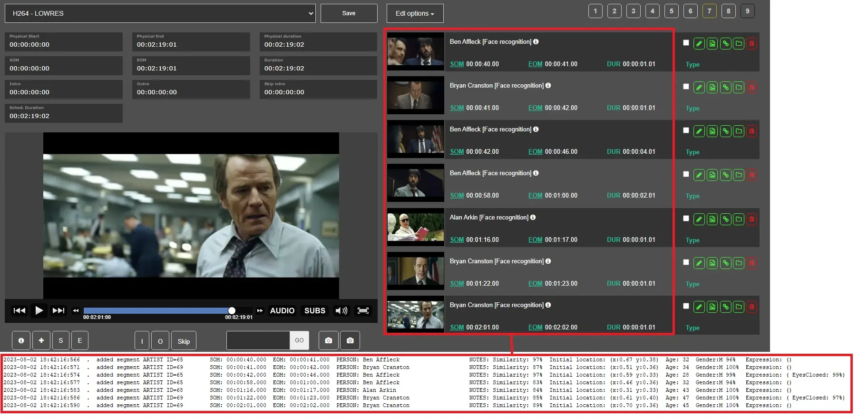Image resolution: width=868 pixels, height=419 pixels.
Task: Click the timecode input field beside GO
Action: [258, 340]
